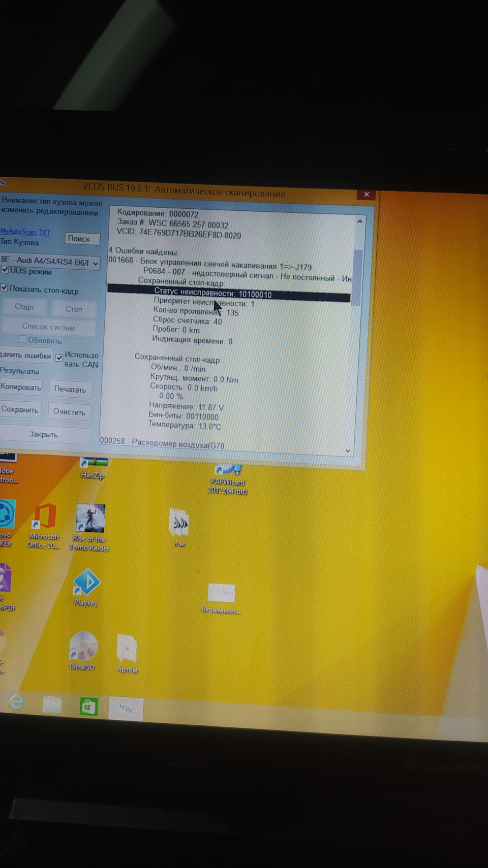Toggle Использовать CAN checkbox
The image size is (488, 868).
click(59, 358)
